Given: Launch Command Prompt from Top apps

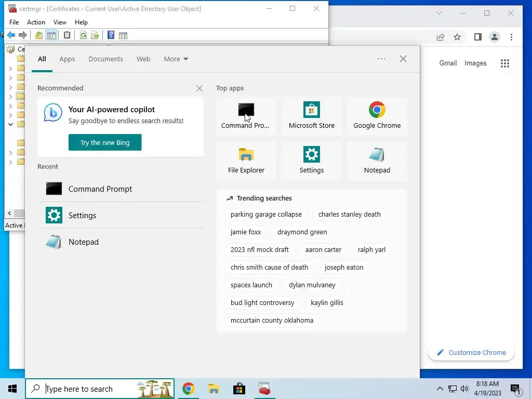Looking at the screenshot, I should tap(245, 116).
